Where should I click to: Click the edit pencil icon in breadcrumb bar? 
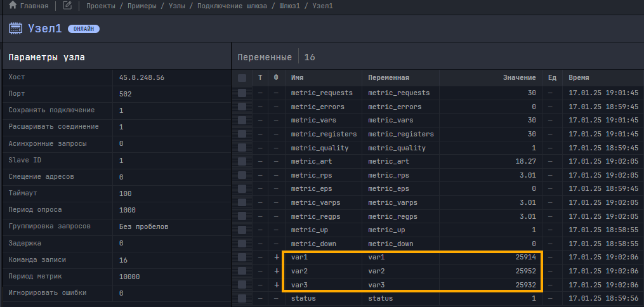click(x=67, y=6)
